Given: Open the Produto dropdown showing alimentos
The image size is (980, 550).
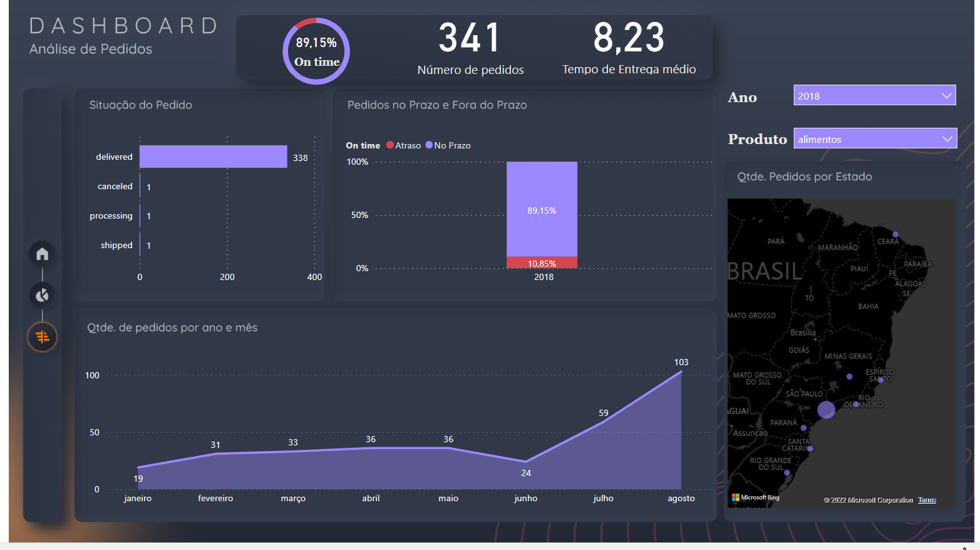Looking at the screenshot, I should [x=875, y=138].
